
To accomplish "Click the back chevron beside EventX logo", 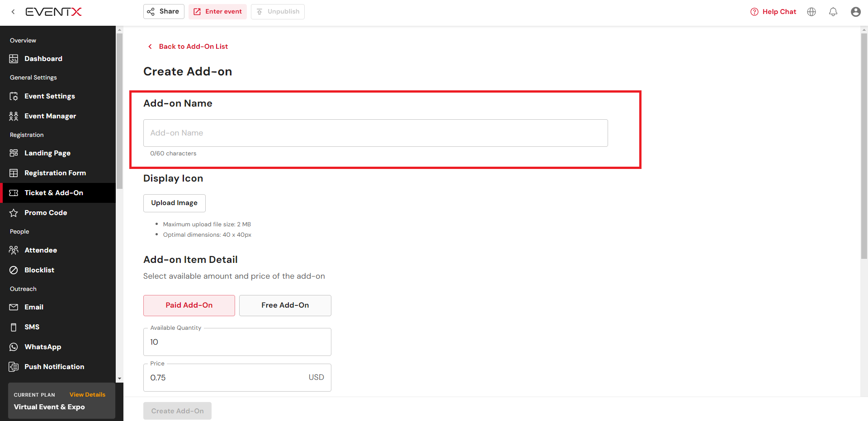I will tap(13, 12).
